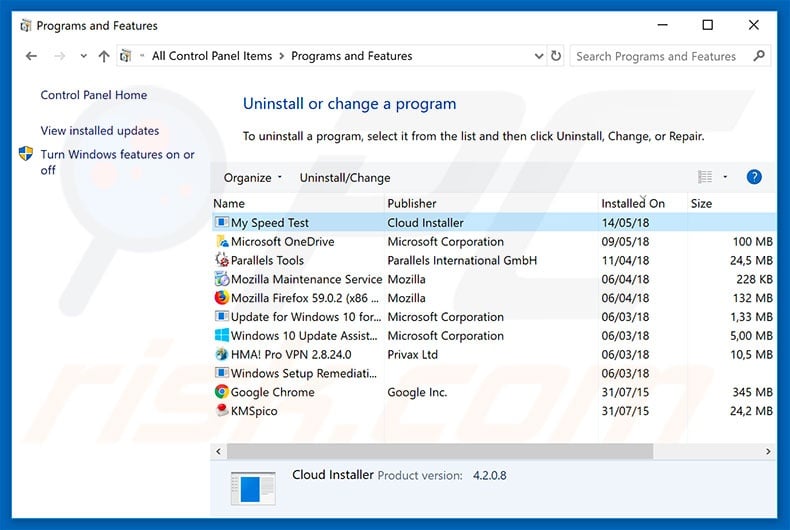Click the Google Chrome program icon
790x530 pixels.
click(x=222, y=392)
